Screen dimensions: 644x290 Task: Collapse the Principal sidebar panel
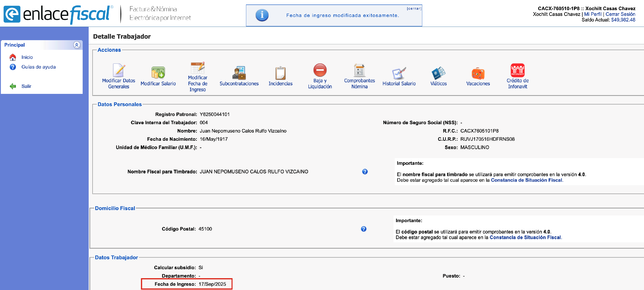76,45
